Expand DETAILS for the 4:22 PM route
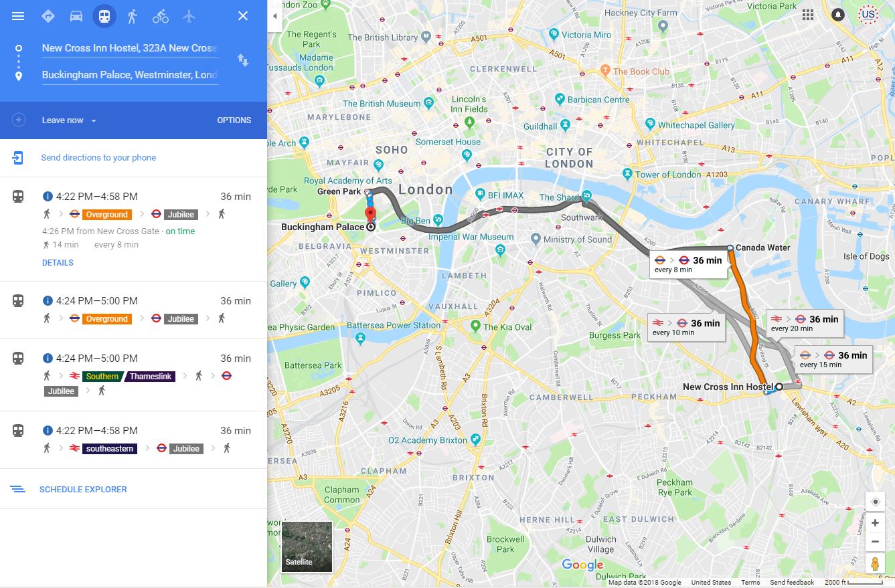 point(58,263)
